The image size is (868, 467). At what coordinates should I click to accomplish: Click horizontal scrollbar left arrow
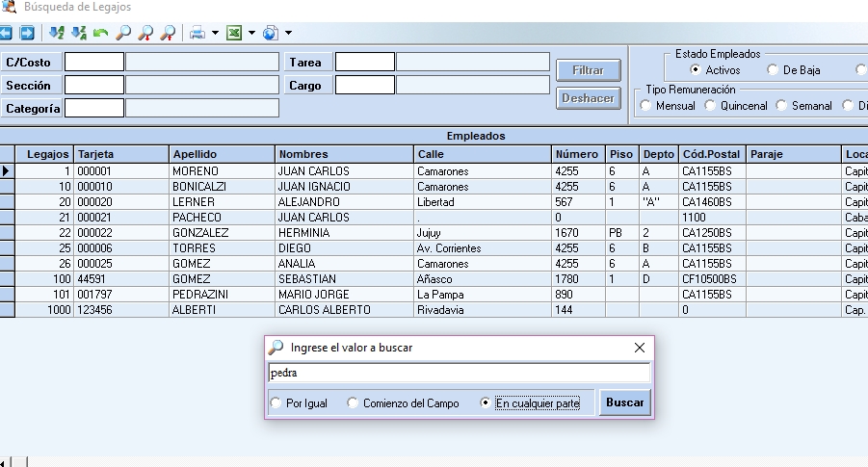pyautogui.click(x=5, y=462)
